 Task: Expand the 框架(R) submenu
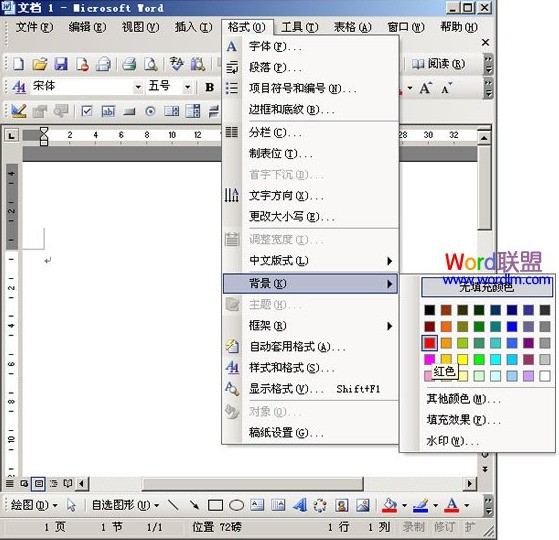pyautogui.click(x=310, y=325)
